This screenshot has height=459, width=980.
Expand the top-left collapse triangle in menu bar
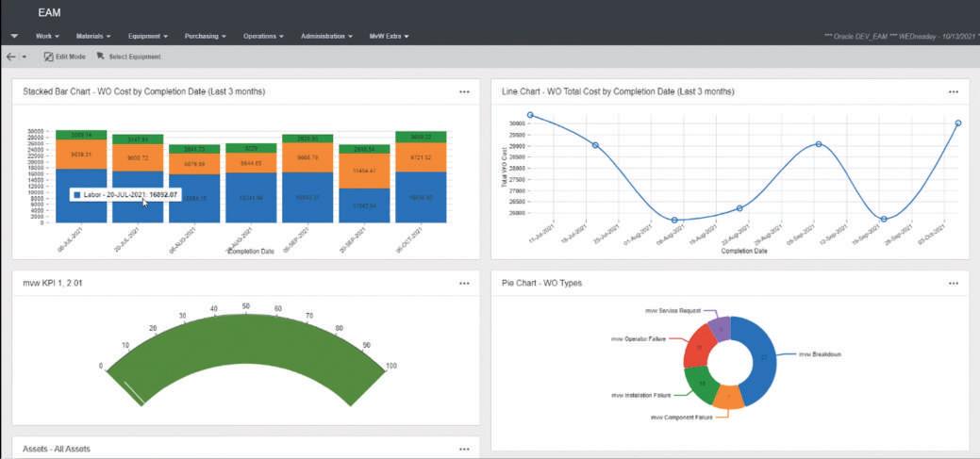click(x=14, y=36)
